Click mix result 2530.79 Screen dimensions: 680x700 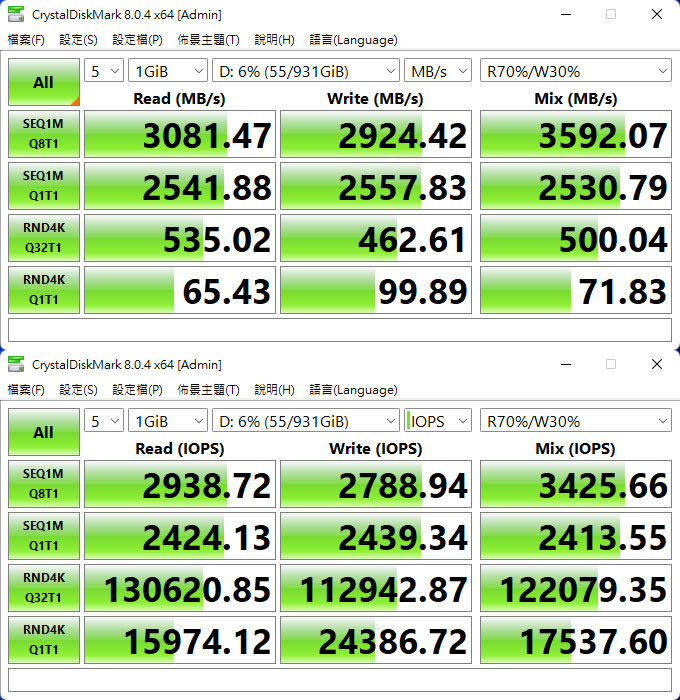click(x=576, y=186)
